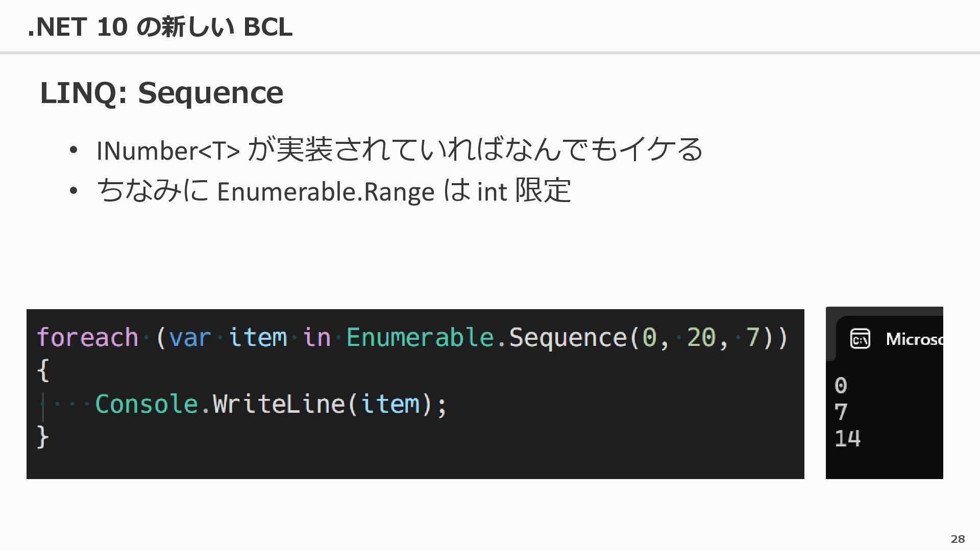The width and height of the screenshot is (980, 551).
Task: Click the closing brace of the foreach
Action: [43, 437]
